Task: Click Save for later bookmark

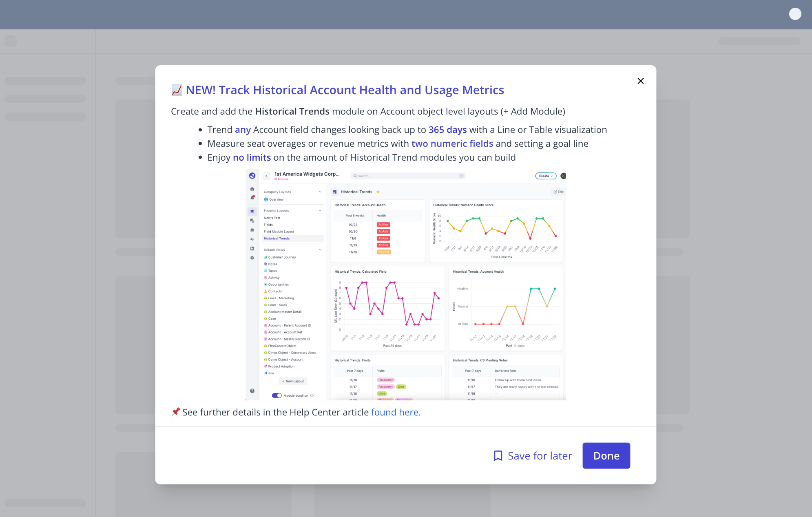Action: [x=533, y=455]
